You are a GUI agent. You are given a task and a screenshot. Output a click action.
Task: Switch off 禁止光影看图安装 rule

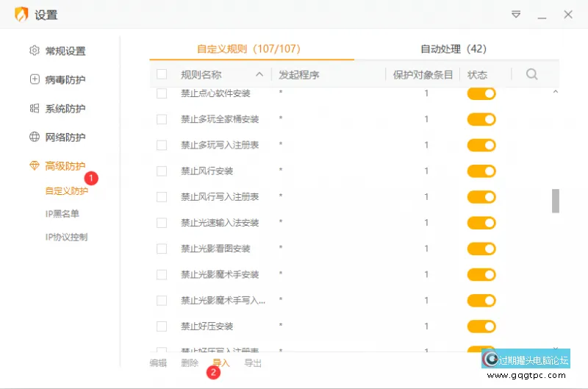481,249
